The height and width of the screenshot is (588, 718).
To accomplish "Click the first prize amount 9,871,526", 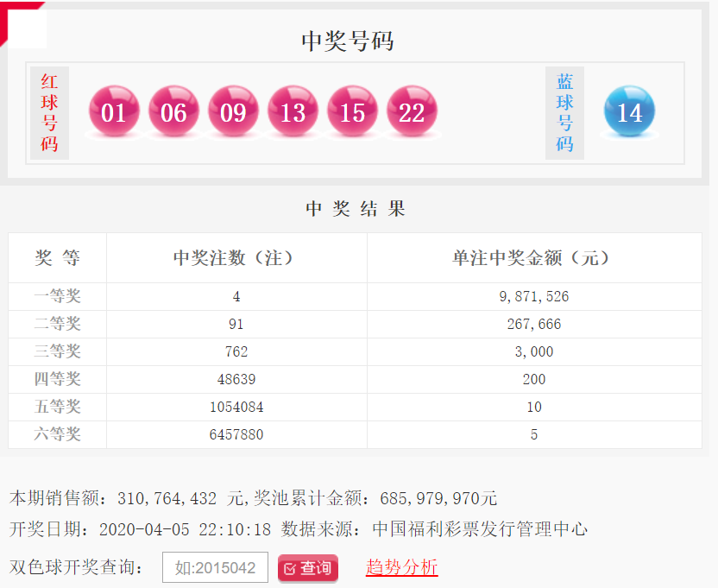I will (533, 296).
